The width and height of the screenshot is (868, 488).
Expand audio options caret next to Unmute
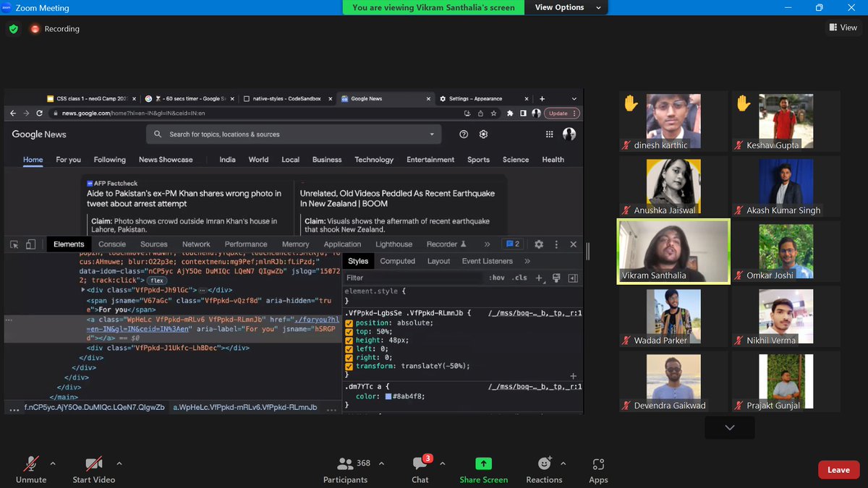[52, 463]
